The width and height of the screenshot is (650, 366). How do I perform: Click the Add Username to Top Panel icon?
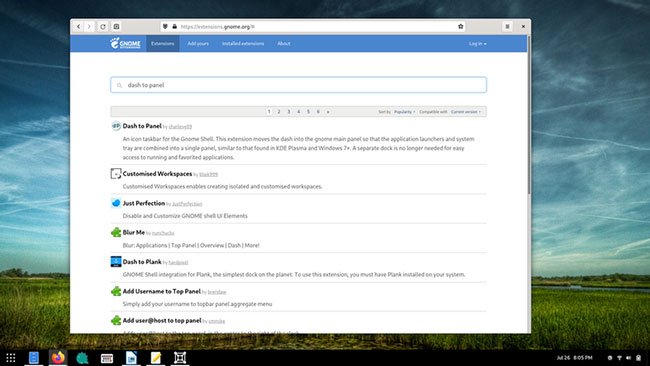click(x=116, y=291)
